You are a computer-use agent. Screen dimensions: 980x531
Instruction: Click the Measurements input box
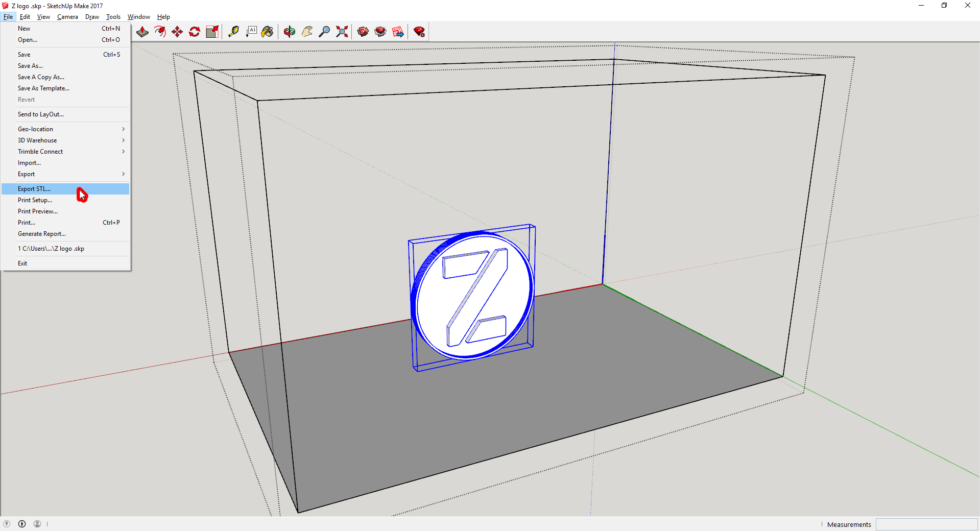point(926,524)
